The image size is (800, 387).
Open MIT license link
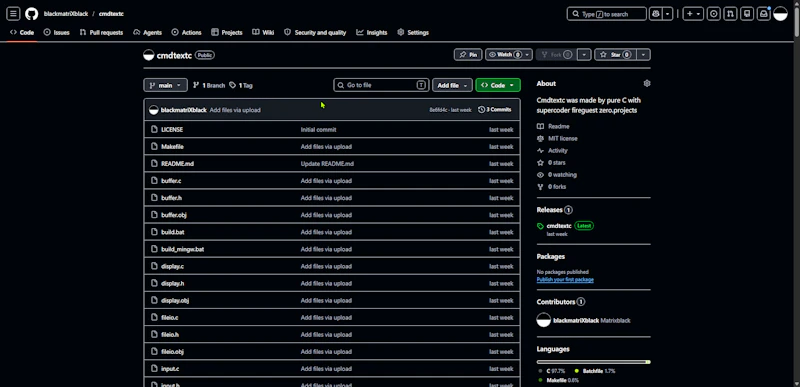tap(557, 139)
